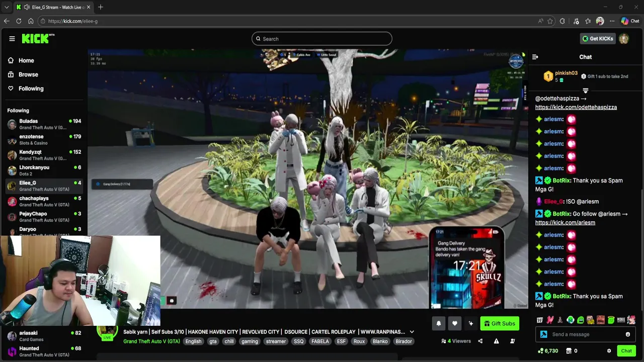The width and height of the screenshot is (644, 362).
Task: Open pinkish03 leaderboard profile
Action: click(x=566, y=73)
